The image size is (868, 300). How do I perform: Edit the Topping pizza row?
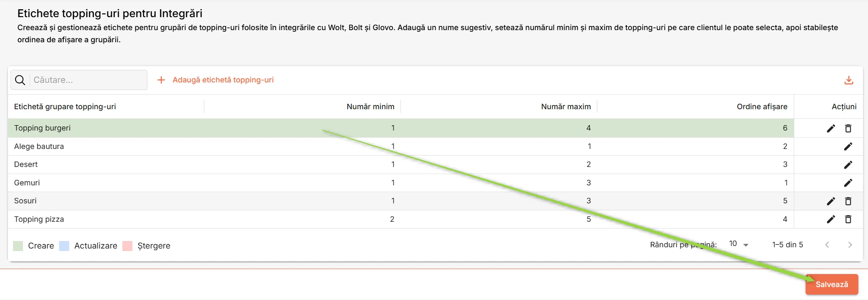(x=831, y=219)
